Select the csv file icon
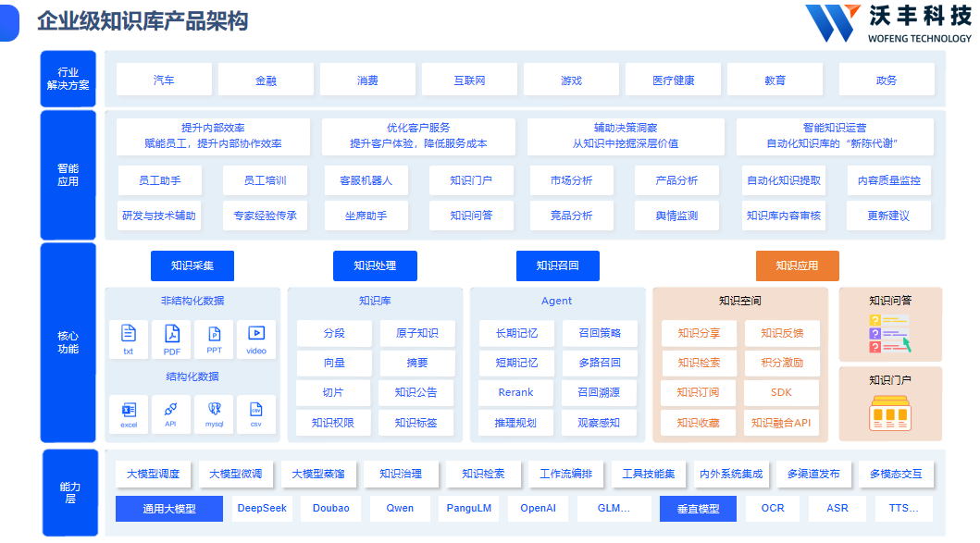The height and width of the screenshot is (543, 980). 256,409
